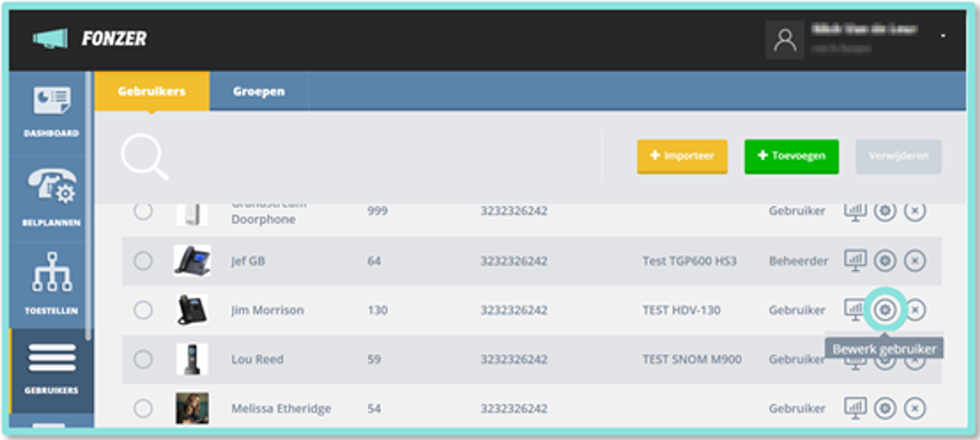Delete Jef GB with the x icon
Screen dimensions: 980x440
[x=915, y=261]
